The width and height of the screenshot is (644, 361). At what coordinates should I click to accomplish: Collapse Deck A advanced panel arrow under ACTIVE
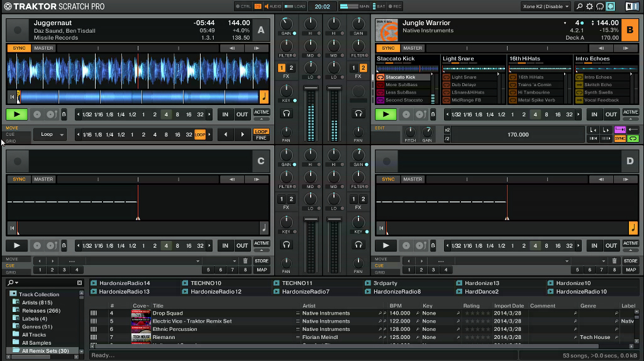click(x=261, y=119)
